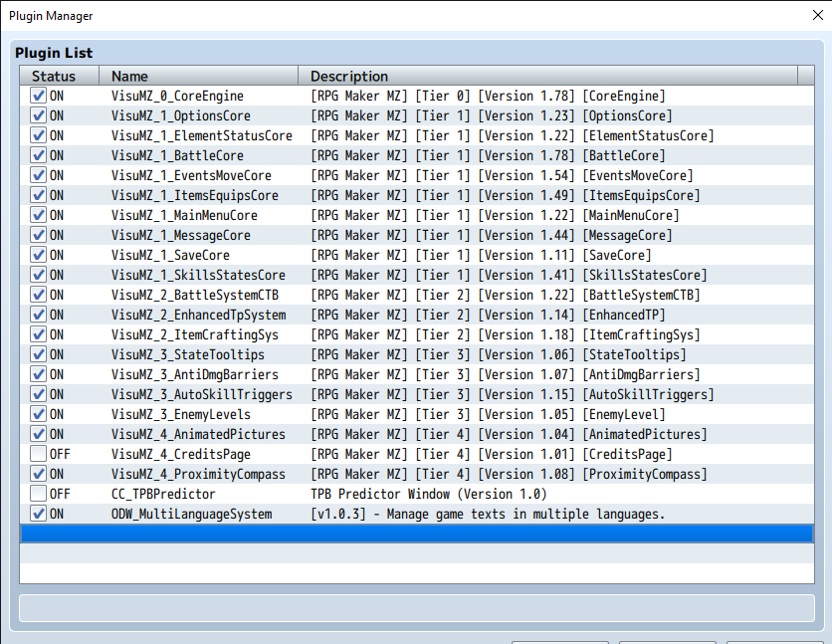Select plugin name VisuMZ_3_StateTooltips
This screenshot has width=832, height=644.
(x=188, y=355)
